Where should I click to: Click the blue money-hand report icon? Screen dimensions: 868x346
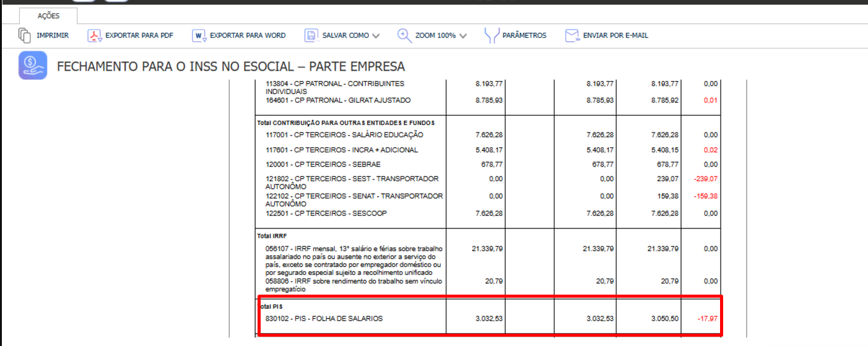pos(33,66)
